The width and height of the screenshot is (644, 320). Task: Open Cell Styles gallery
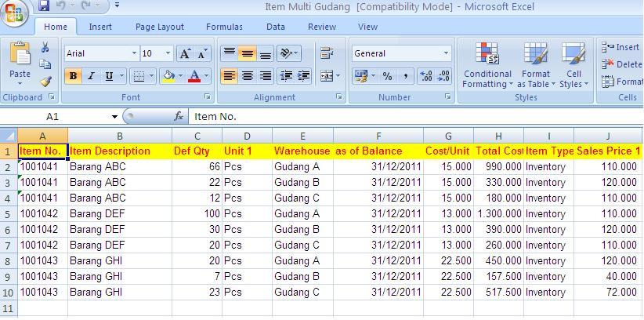pos(573,65)
